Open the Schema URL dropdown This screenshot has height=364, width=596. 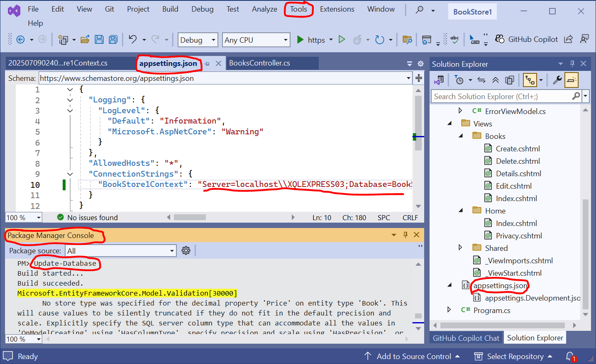408,78
